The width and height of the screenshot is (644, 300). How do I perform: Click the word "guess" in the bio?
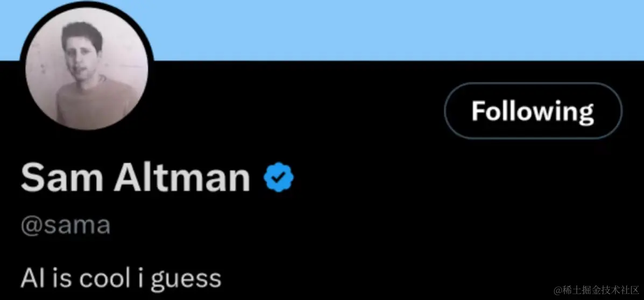click(x=186, y=279)
